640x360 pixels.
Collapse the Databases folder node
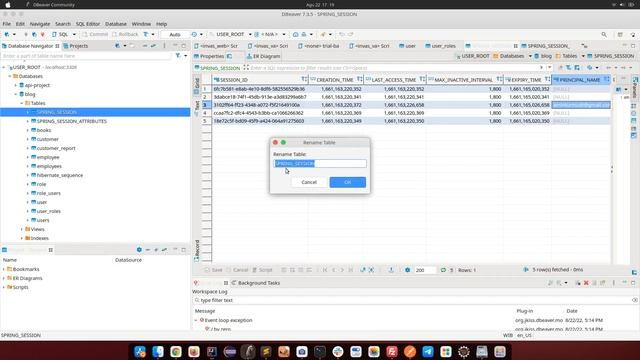click(10, 76)
